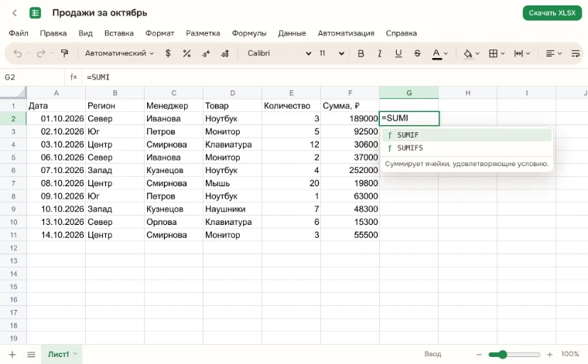Apply the current text color

point(436,54)
